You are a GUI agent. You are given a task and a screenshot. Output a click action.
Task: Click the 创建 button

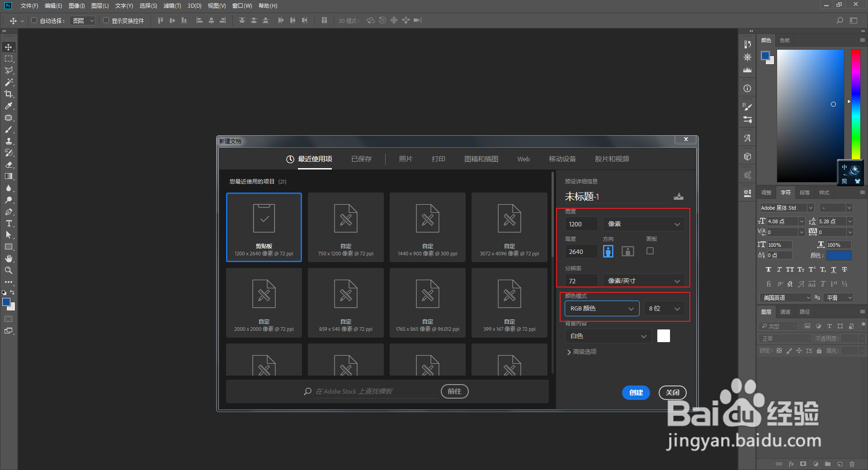pos(636,393)
